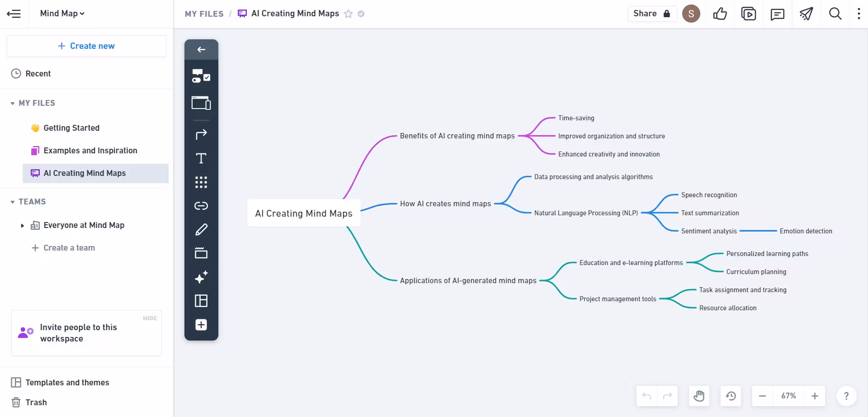Viewport: 868px width, 417px height.
Task: Click the link insert tool
Action: pos(201,206)
